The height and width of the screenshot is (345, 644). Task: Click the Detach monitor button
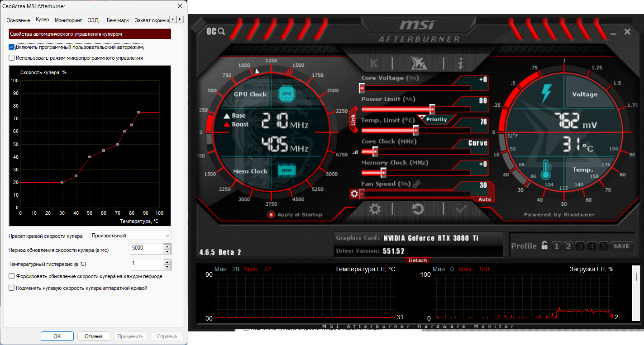tap(418, 260)
